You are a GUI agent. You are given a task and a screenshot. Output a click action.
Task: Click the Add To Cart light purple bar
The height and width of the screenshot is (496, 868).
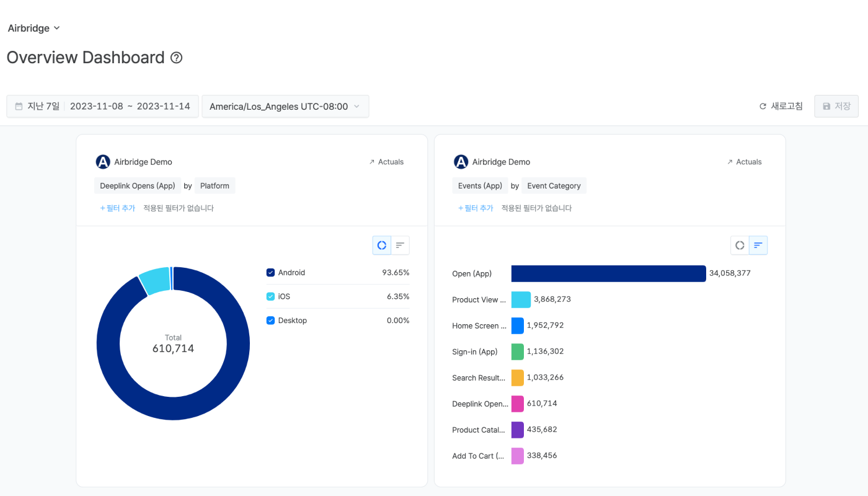coord(518,456)
